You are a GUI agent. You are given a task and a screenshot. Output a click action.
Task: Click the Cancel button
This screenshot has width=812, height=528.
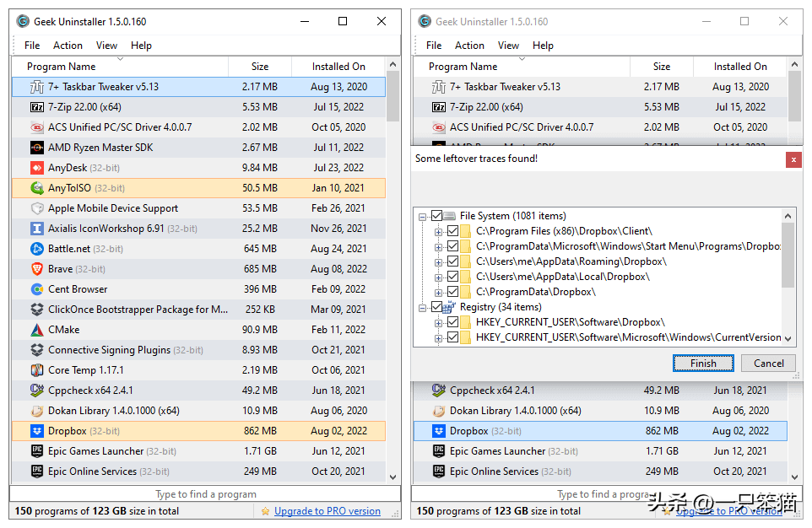768,364
